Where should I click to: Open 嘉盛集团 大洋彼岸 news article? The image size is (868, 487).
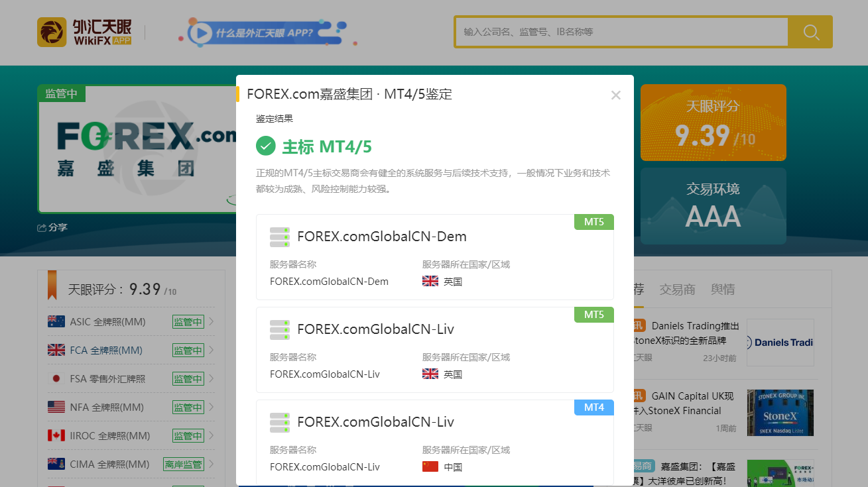[686, 473]
